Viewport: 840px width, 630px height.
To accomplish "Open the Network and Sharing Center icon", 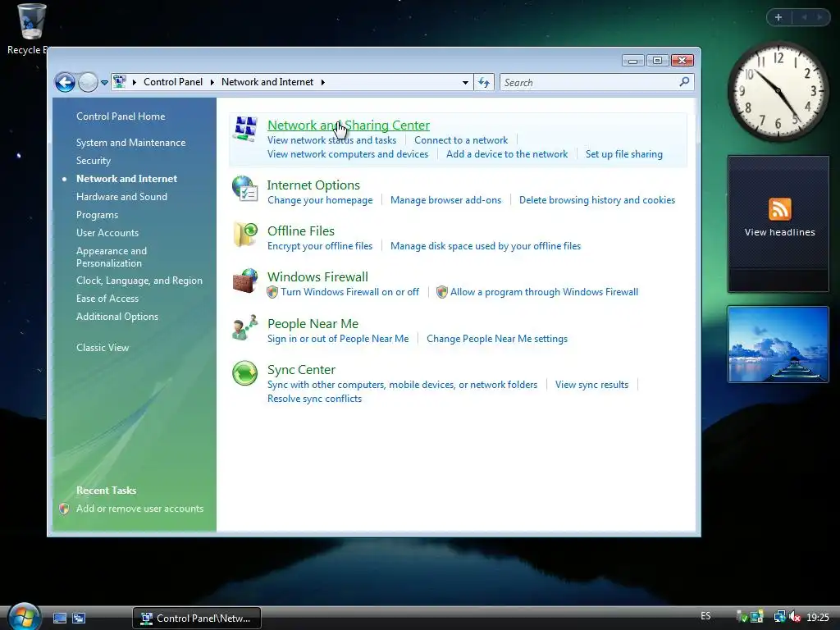I will click(x=245, y=129).
